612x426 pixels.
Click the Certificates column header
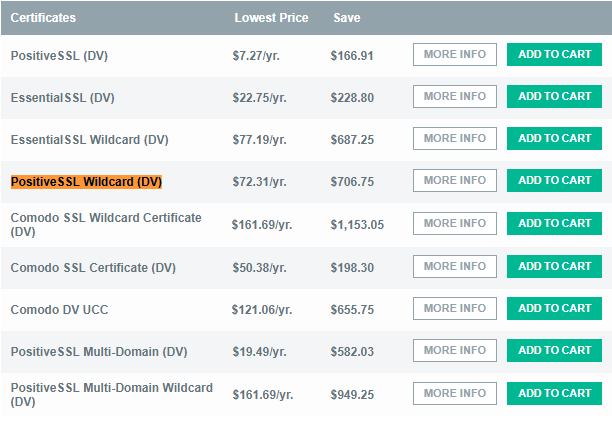(43, 18)
